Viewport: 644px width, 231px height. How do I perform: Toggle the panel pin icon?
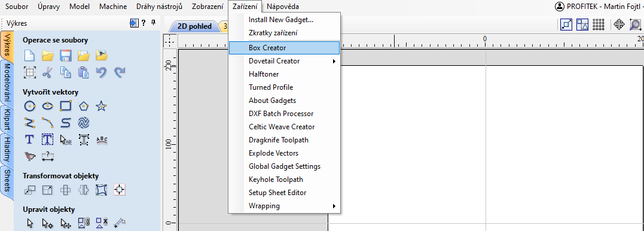(153, 23)
